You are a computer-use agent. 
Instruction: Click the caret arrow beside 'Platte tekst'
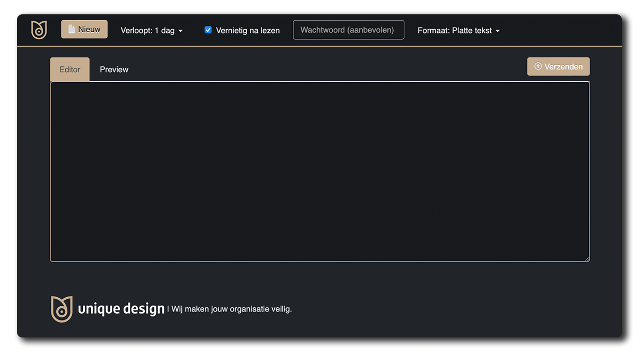tap(498, 31)
